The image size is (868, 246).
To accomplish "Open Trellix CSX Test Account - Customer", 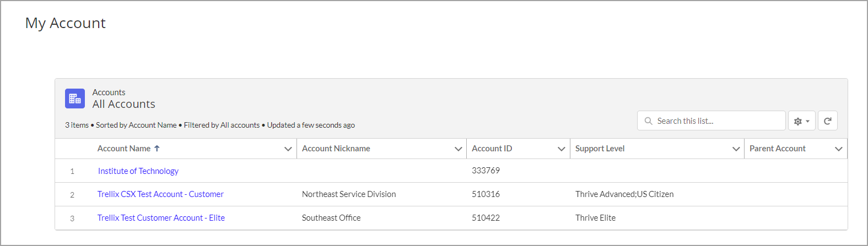I will [x=160, y=194].
